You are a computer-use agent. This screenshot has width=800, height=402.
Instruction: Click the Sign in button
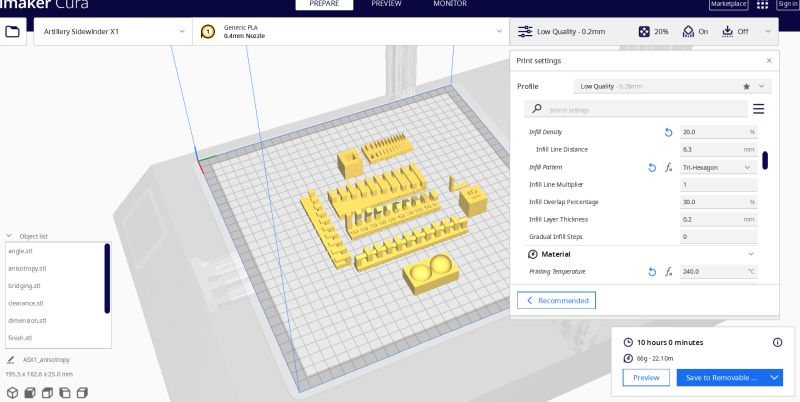[788, 4]
